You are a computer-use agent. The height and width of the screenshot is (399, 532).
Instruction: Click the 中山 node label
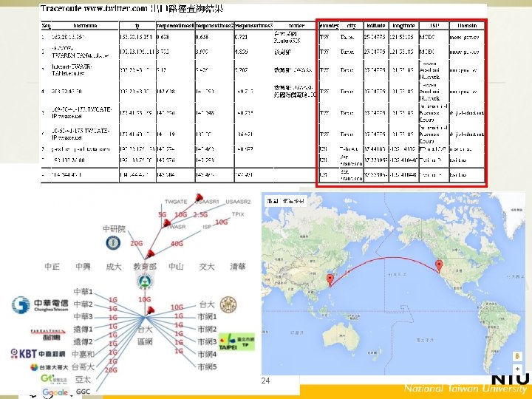tap(176, 267)
